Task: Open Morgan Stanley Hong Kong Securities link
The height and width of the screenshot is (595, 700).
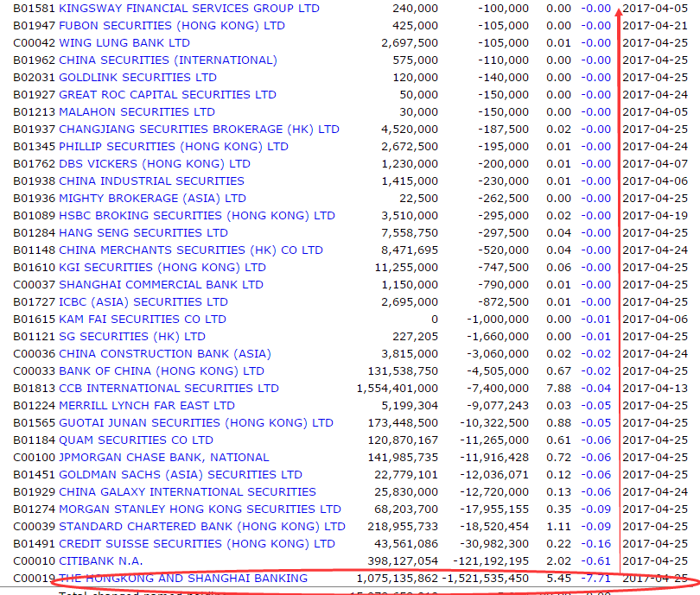Action: [x=200, y=510]
